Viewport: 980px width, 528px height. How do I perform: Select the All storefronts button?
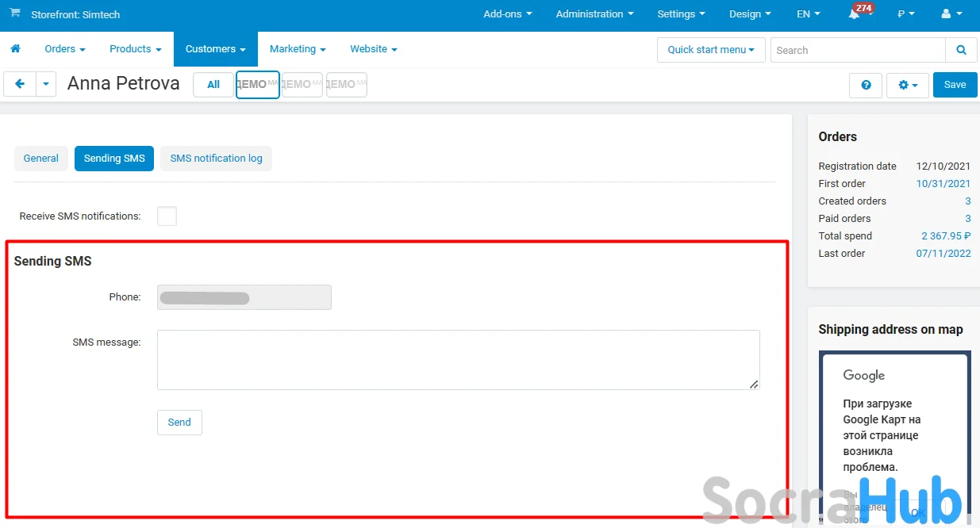(213, 85)
